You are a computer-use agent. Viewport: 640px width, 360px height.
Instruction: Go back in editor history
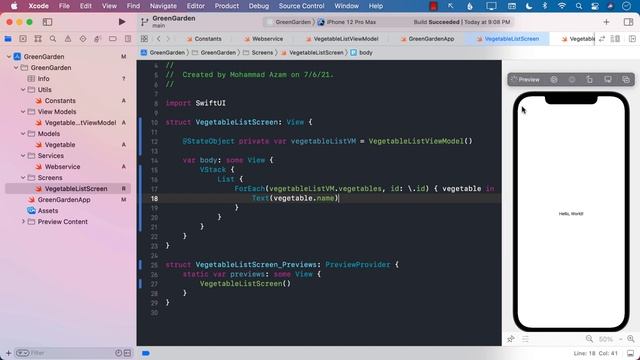[158, 39]
